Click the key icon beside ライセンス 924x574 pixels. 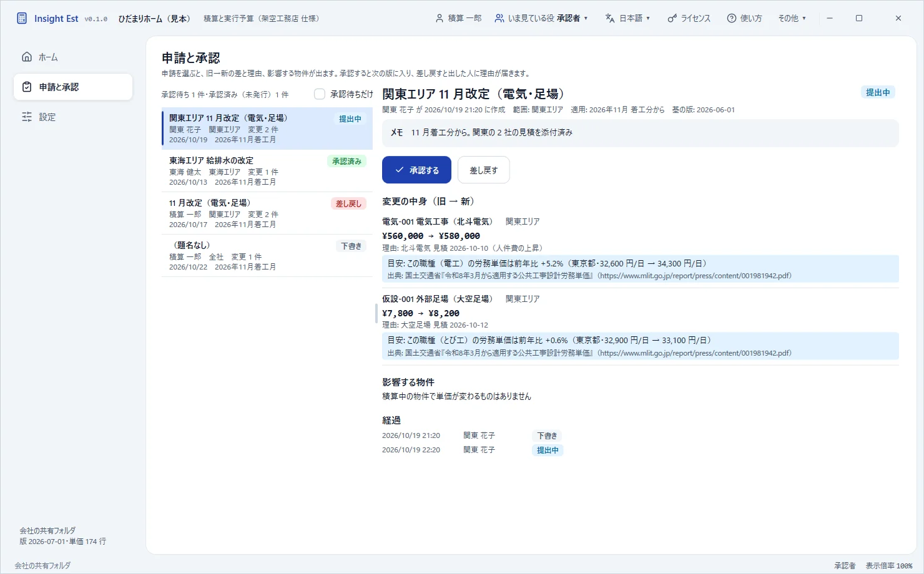[x=672, y=18]
